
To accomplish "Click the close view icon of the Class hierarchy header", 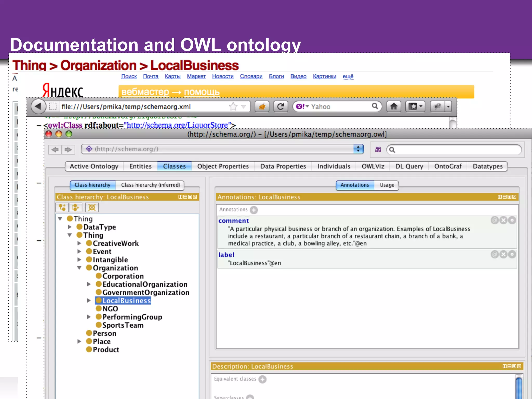I will tap(195, 197).
